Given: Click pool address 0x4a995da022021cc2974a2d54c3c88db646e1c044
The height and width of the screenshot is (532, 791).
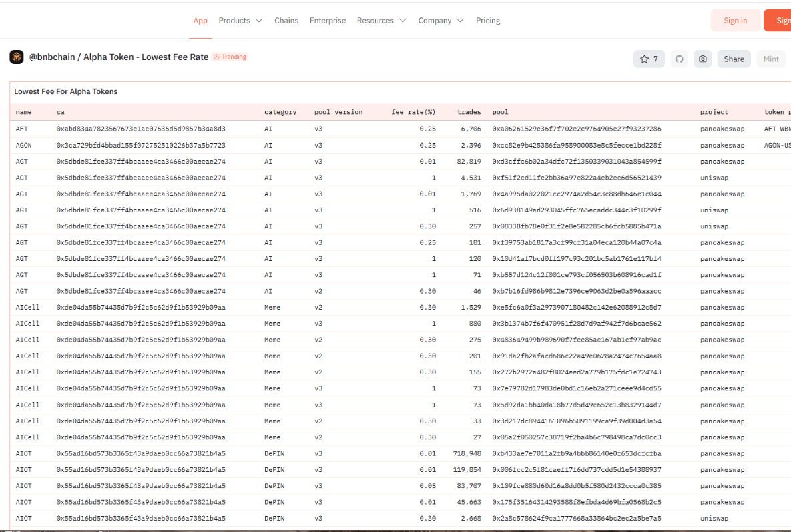Looking at the screenshot, I should click(x=577, y=194).
